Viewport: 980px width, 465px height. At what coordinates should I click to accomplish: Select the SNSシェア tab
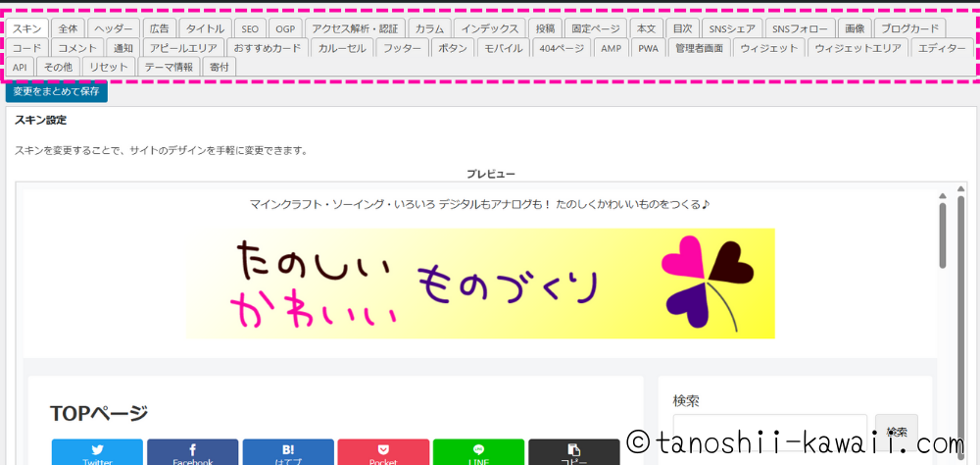coord(732,28)
